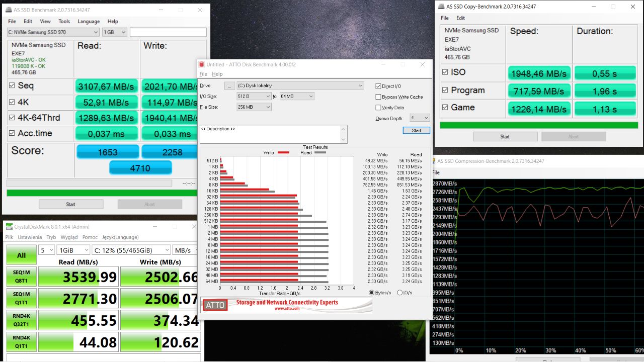This screenshot has height=362, width=644.
Task: Open the Edit menu in Copy-Benchmark
Action: tap(461, 18)
